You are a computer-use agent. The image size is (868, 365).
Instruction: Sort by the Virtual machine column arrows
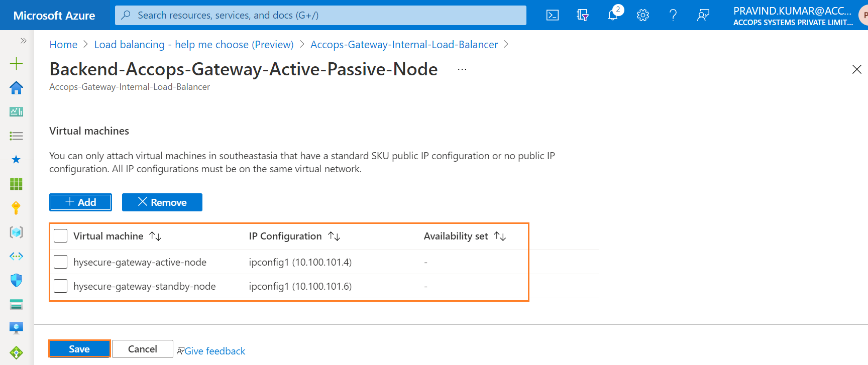[x=155, y=236]
